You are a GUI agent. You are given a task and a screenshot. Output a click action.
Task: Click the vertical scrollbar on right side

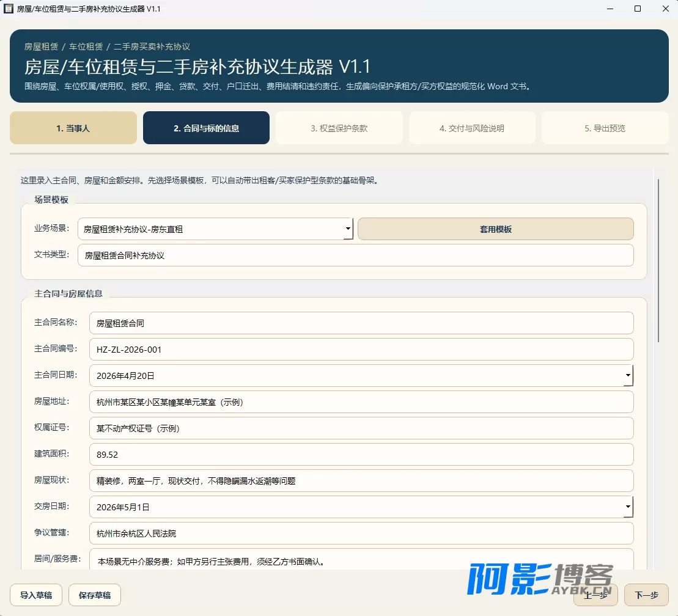click(x=658, y=261)
